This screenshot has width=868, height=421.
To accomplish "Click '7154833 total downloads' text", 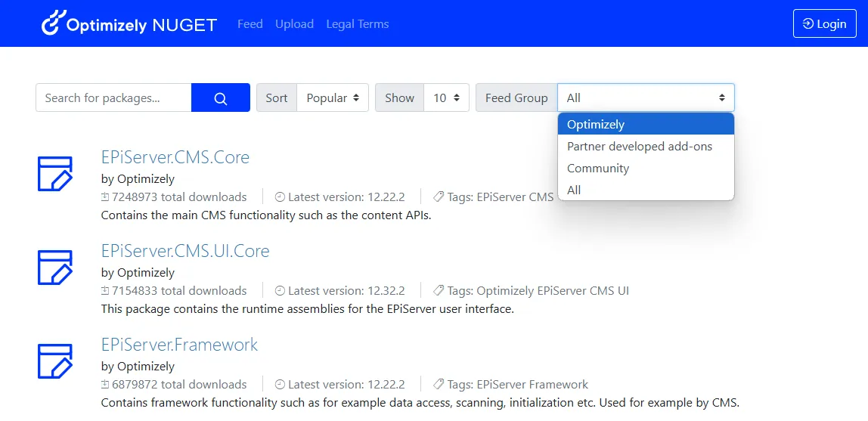I will (179, 290).
